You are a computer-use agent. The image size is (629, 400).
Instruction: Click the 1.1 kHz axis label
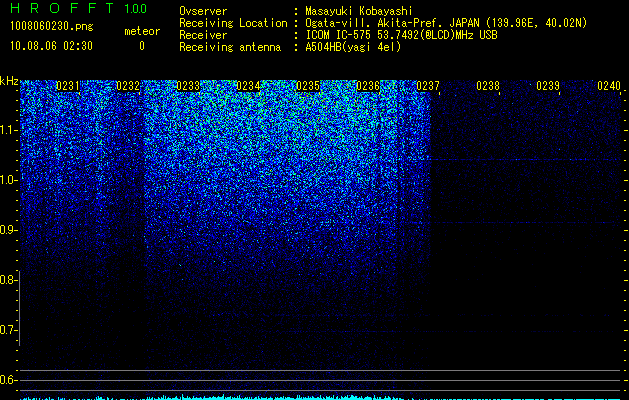(x=8, y=130)
